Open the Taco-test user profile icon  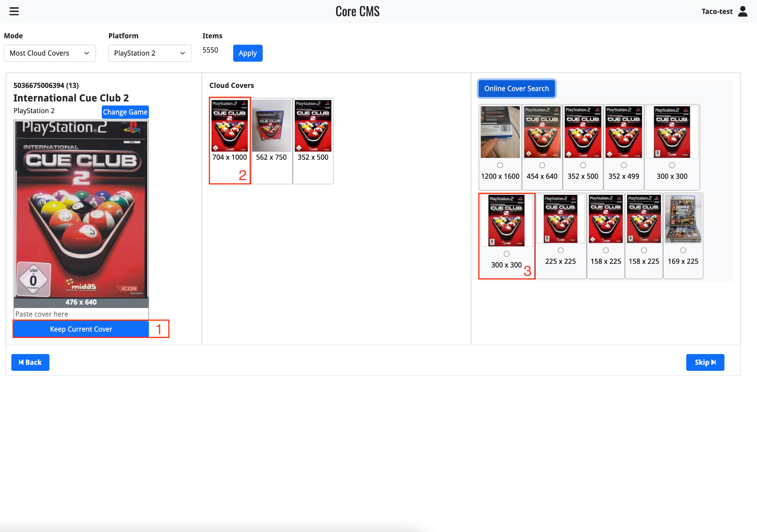tap(743, 11)
